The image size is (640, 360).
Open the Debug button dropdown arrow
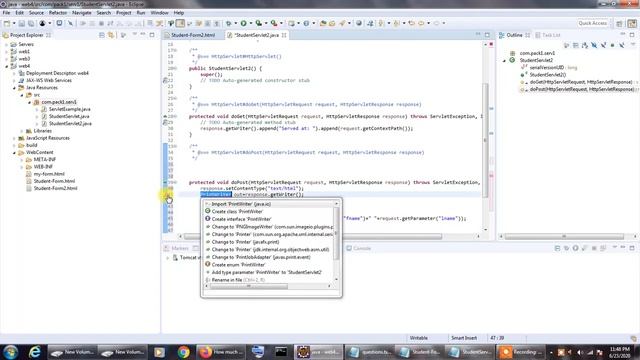236,24
